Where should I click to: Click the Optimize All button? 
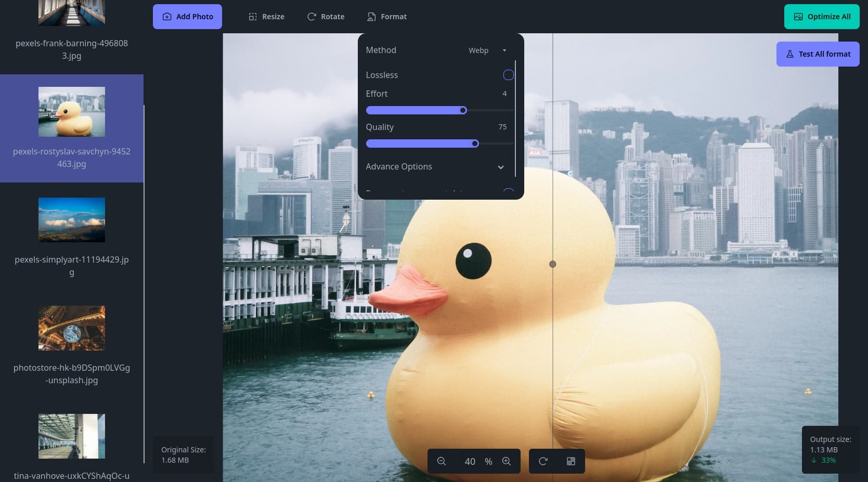[x=822, y=17]
